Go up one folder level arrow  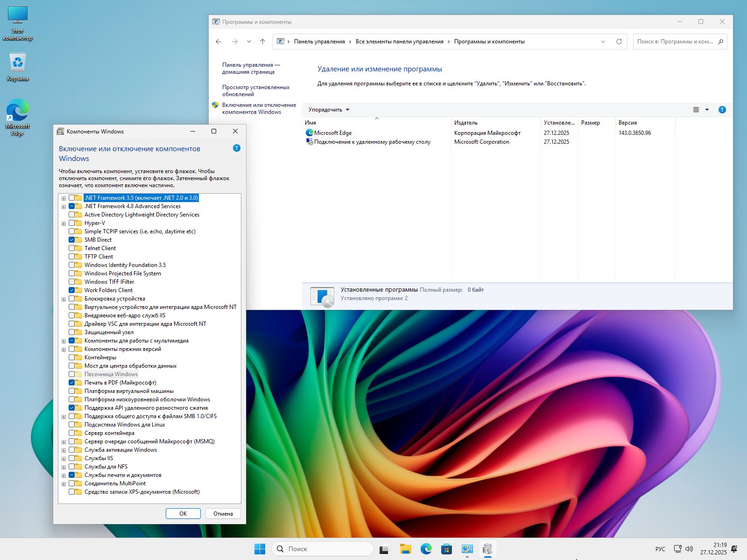pos(263,42)
